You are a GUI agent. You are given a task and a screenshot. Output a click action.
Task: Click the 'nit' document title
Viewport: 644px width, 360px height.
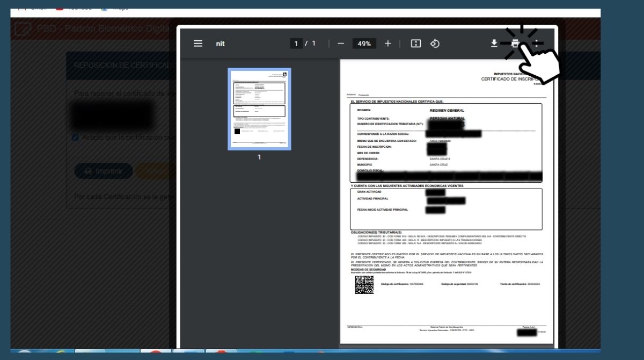point(220,44)
